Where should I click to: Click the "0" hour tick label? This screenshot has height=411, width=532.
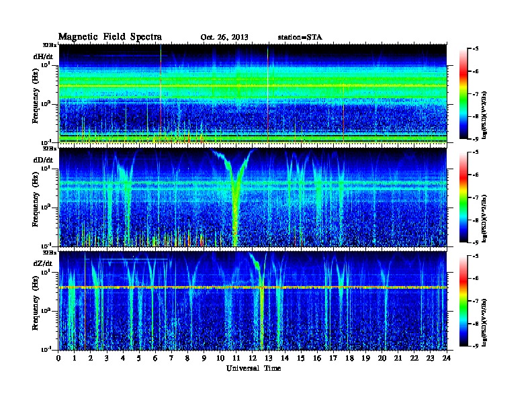coord(58,358)
